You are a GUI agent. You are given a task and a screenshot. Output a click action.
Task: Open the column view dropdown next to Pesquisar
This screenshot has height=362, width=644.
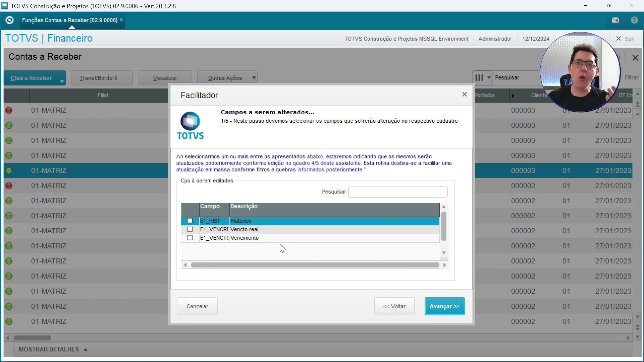pos(489,77)
